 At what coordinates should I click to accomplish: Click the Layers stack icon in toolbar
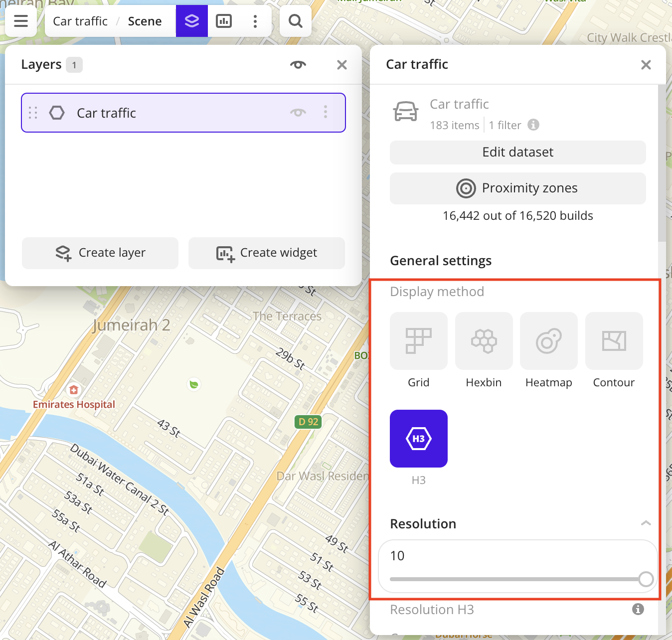192,21
